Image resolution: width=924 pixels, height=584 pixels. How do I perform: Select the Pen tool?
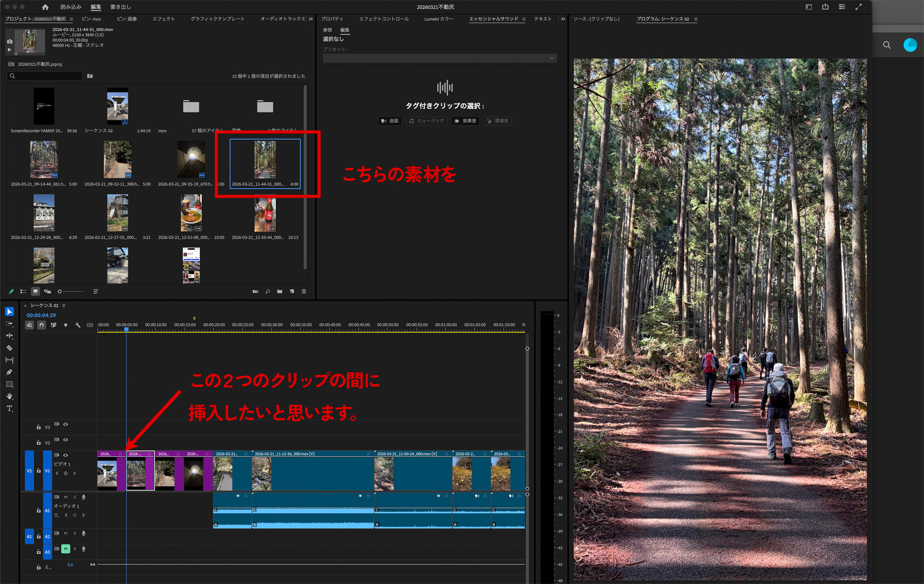coord(9,372)
